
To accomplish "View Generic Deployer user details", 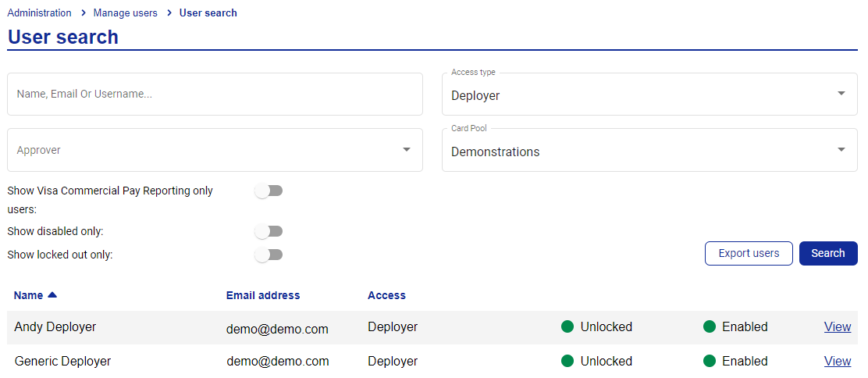I will 837,362.
